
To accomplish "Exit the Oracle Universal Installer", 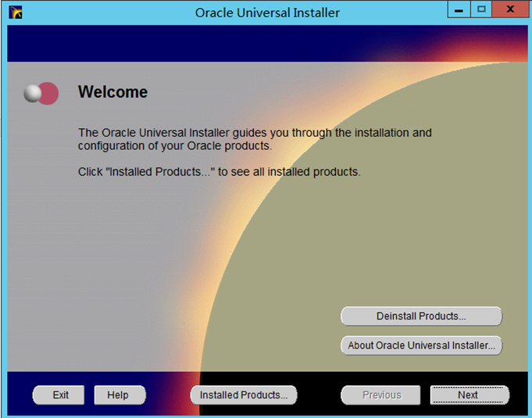I will point(59,395).
